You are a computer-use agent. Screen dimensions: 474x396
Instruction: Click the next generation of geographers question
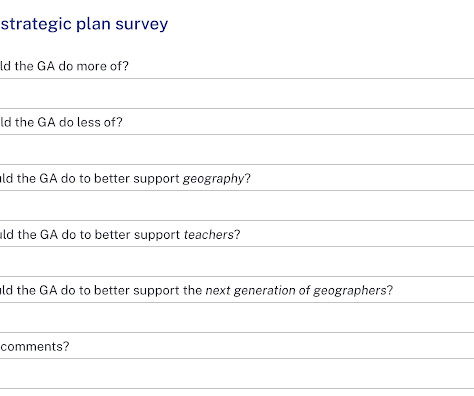tap(197, 291)
